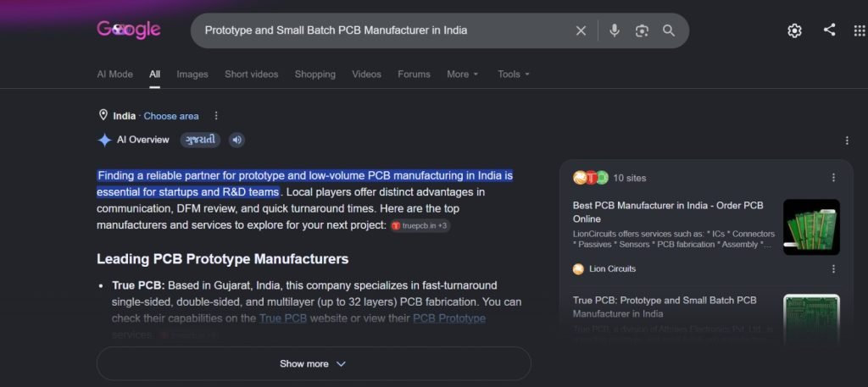Click the location pin icon beside India

pyautogui.click(x=103, y=115)
